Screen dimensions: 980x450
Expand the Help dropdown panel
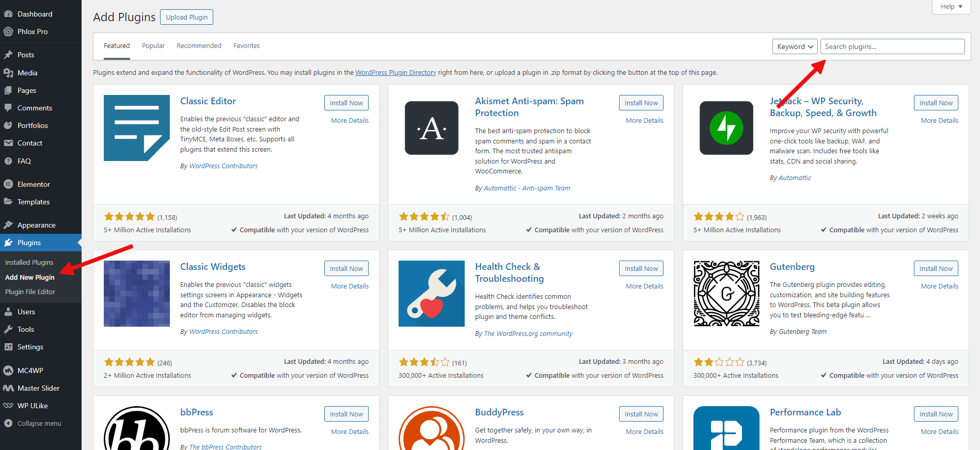(951, 7)
